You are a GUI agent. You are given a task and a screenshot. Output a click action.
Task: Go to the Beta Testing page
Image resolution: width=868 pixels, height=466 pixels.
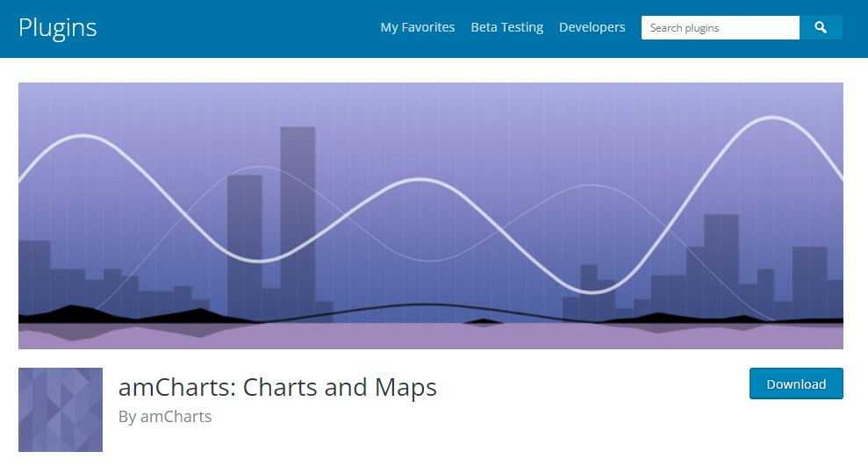507,27
